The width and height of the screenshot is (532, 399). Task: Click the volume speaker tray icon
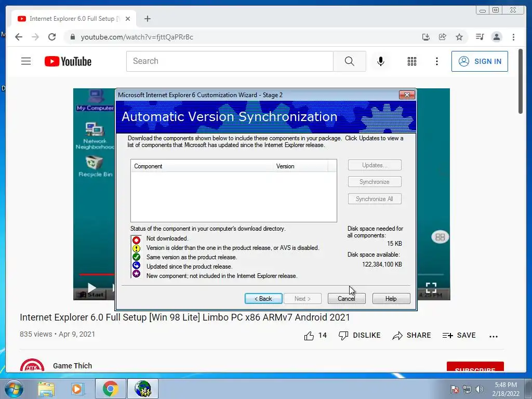coord(480,389)
